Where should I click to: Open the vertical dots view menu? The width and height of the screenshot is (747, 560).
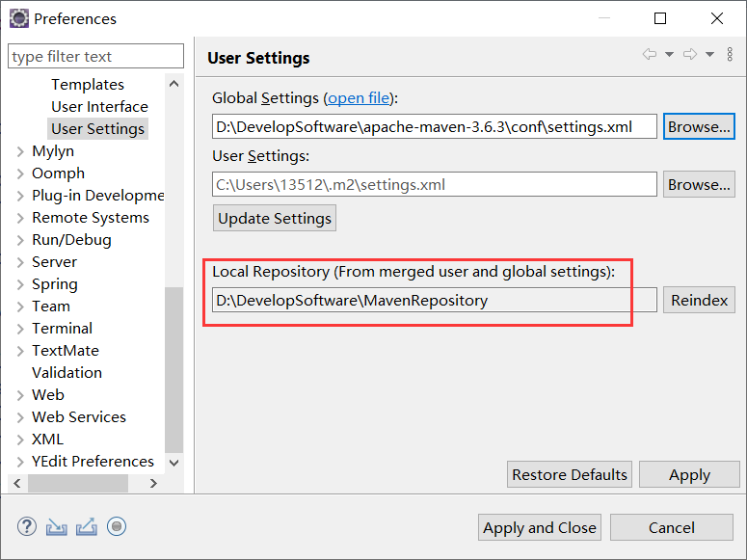[x=730, y=54]
